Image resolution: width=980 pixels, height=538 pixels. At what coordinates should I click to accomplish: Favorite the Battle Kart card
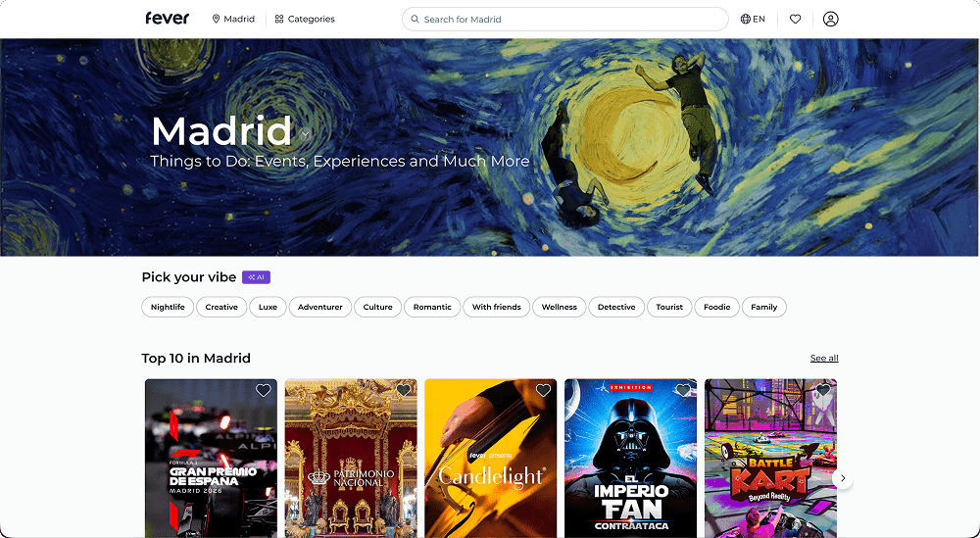823,391
